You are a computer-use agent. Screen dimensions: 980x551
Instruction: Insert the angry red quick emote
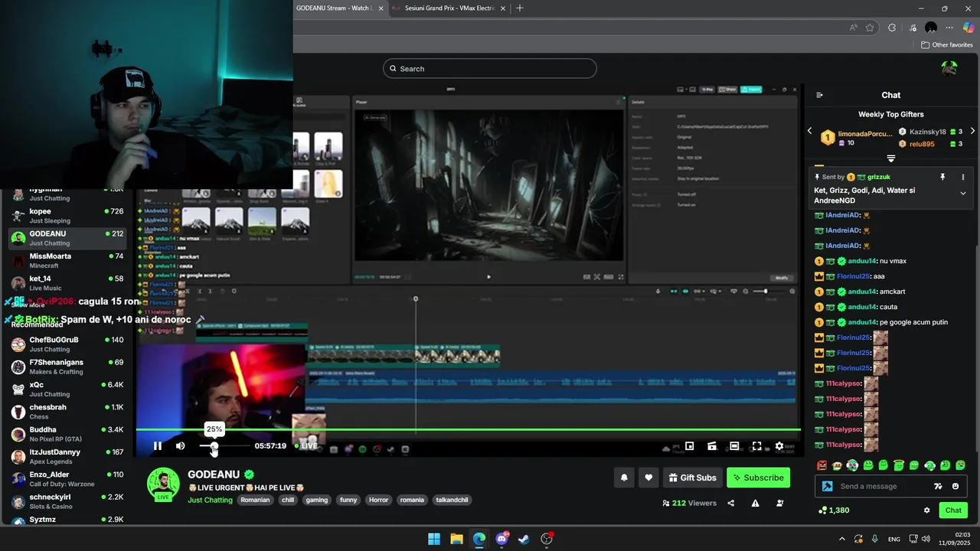(822, 465)
